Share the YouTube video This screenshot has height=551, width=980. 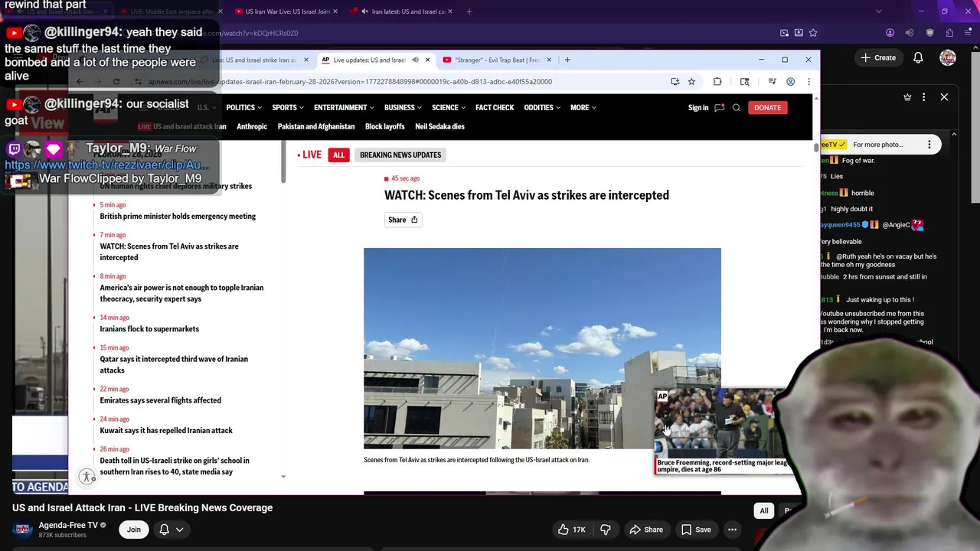click(x=646, y=530)
